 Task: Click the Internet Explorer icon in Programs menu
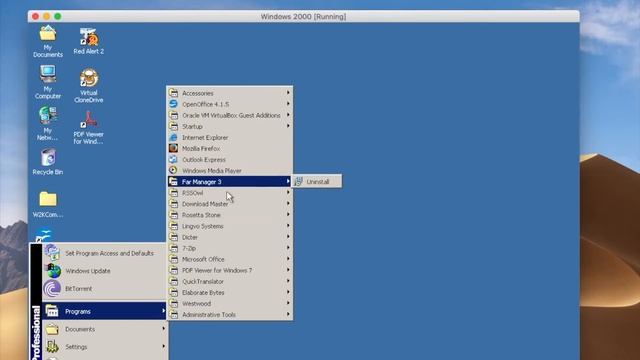173,138
